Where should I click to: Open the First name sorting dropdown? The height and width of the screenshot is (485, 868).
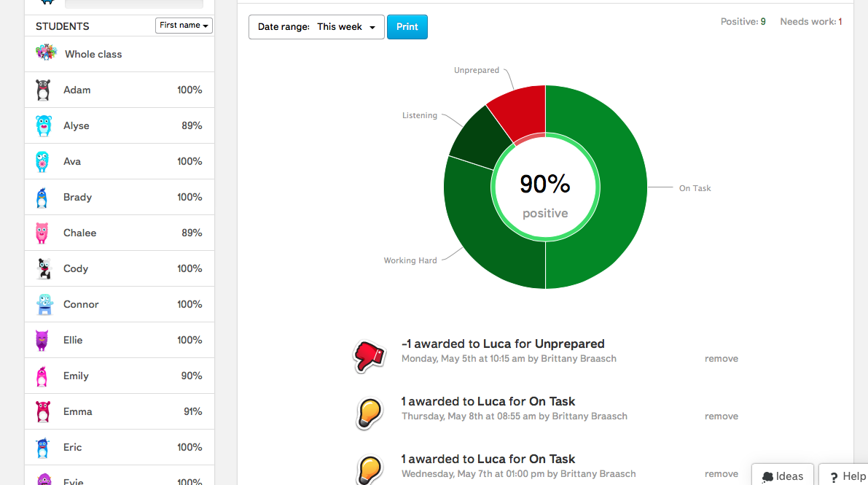pyautogui.click(x=184, y=25)
